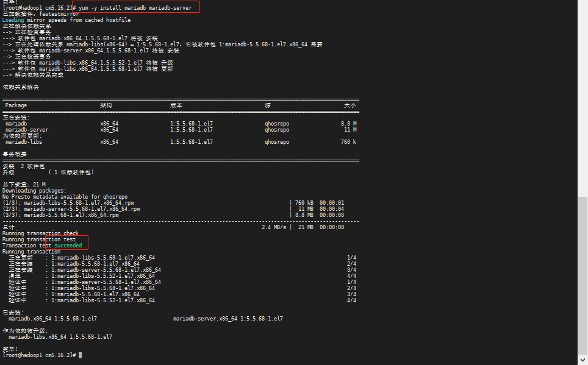The width and height of the screenshot is (588, 365).
Task: Click the 'yum -y install mariadb mariadb-server' command
Action: coord(135,7)
